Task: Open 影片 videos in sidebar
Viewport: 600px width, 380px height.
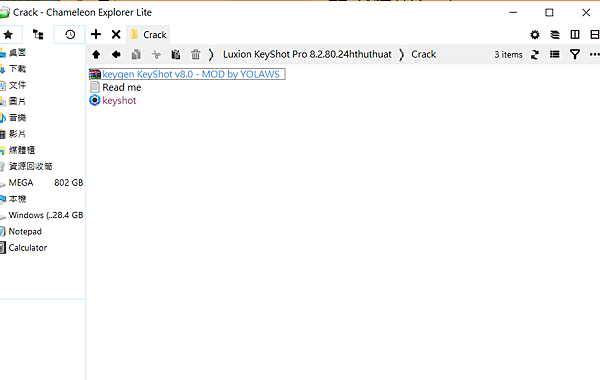Action: [x=17, y=134]
